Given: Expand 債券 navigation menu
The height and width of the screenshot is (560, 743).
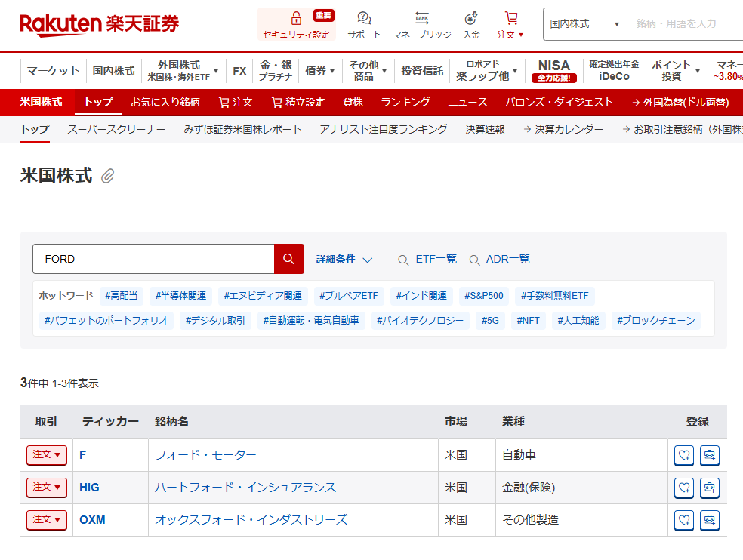Looking at the screenshot, I should 320,71.
